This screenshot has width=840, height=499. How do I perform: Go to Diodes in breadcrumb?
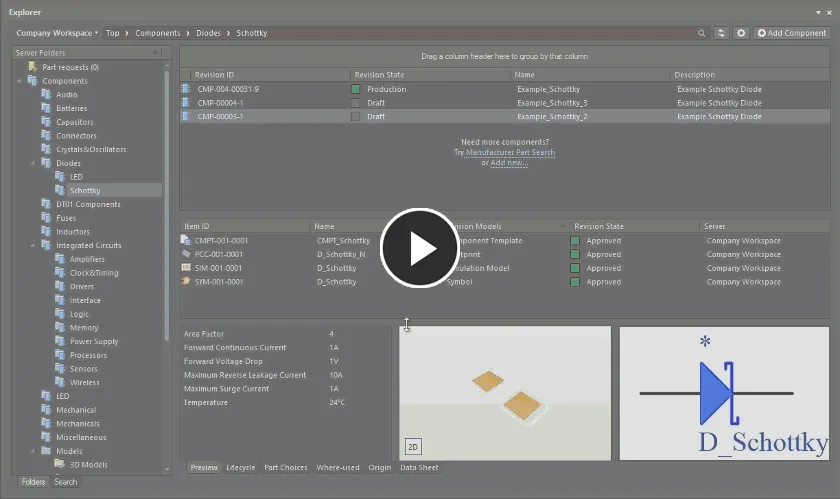point(208,33)
